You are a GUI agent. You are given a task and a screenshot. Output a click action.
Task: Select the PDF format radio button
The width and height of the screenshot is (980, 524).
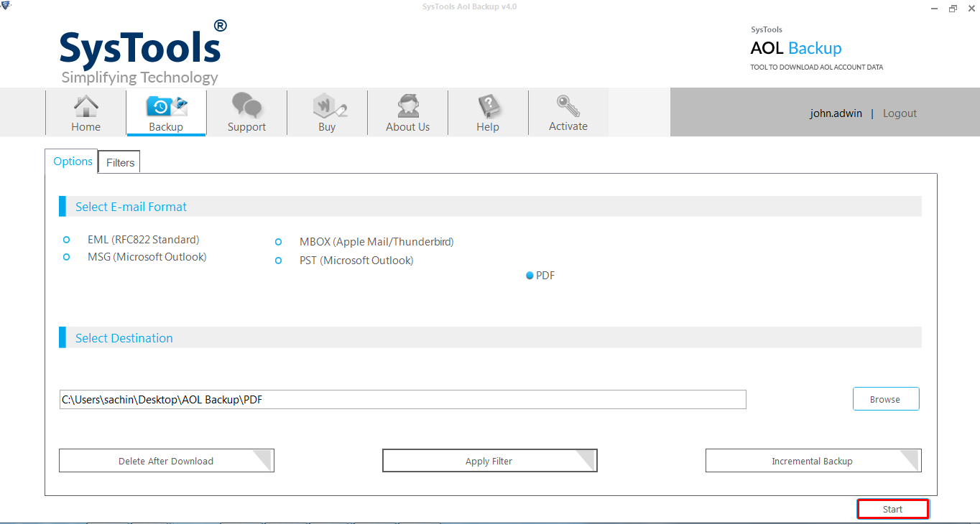[530, 276]
